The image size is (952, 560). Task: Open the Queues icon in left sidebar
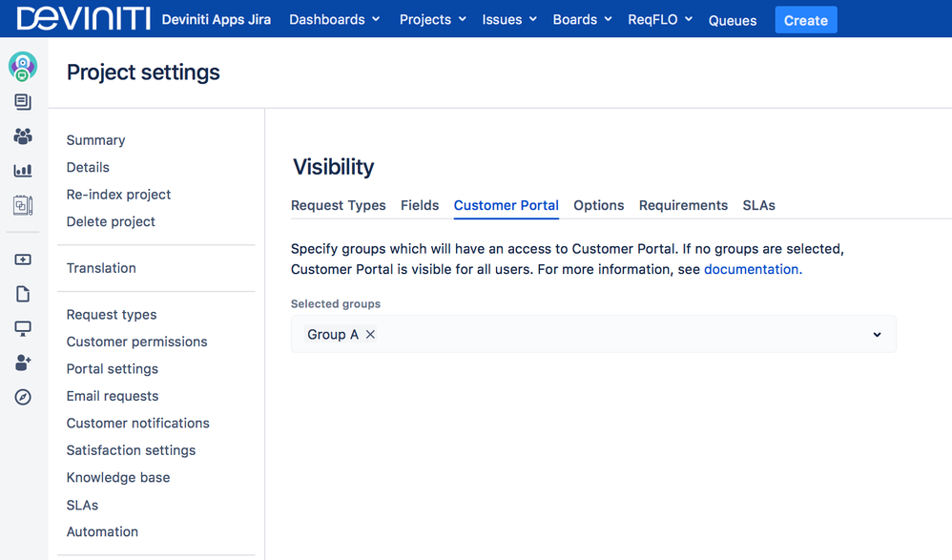23,102
